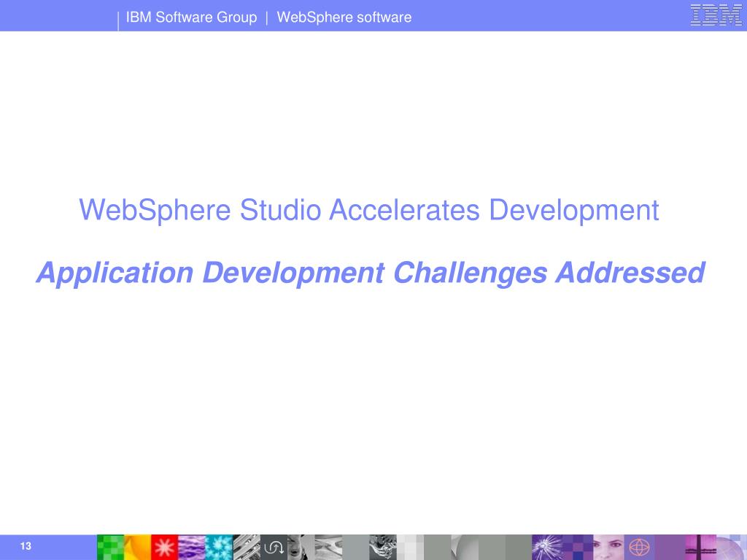Select the "WebSphere Studio Accelerates Development" title
Image resolution: width=747 pixels, height=560 pixels.
(368, 211)
